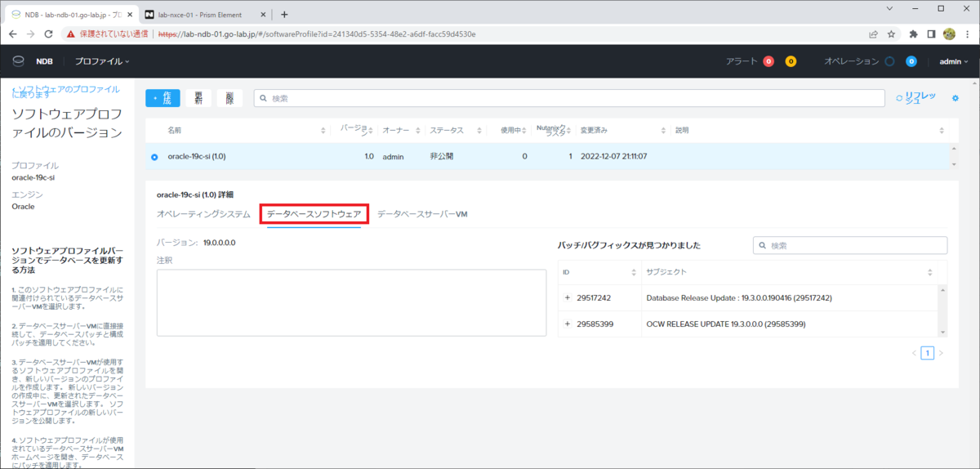
Task: Click the browser forward arrow
Action: [31, 34]
